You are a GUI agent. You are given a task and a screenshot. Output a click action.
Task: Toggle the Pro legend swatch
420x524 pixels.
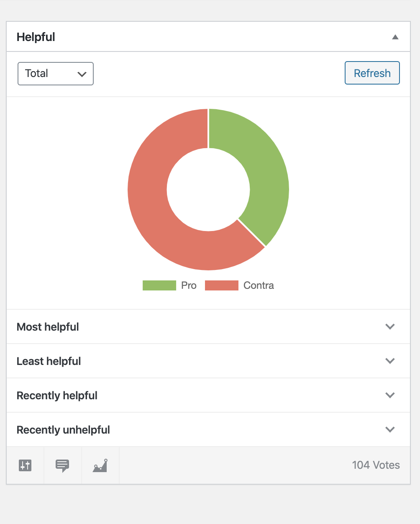pyautogui.click(x=159, y=285)
